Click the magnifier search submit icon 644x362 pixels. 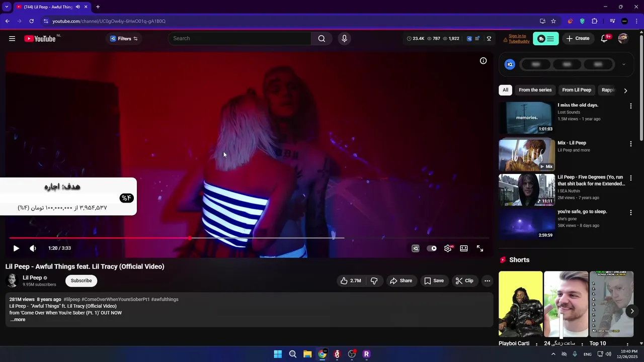click(321, 39)
